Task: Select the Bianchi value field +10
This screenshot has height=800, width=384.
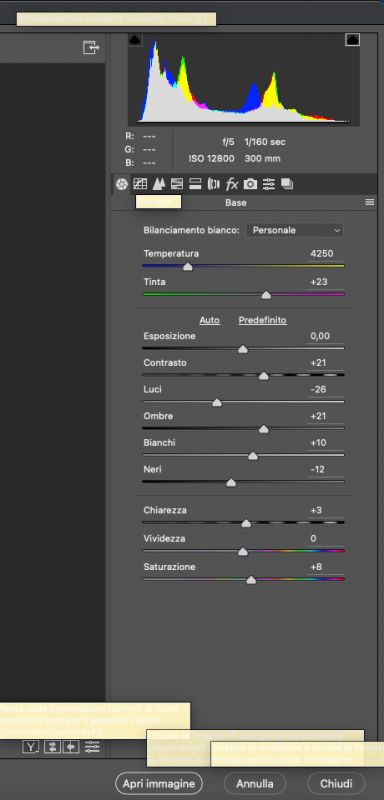Action: click(325, 443)
